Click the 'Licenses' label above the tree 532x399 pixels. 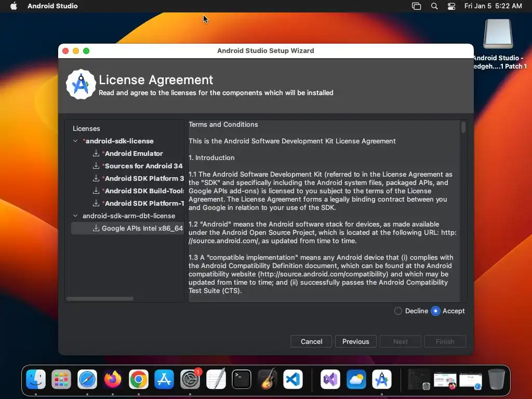click(x=86, y=129)
